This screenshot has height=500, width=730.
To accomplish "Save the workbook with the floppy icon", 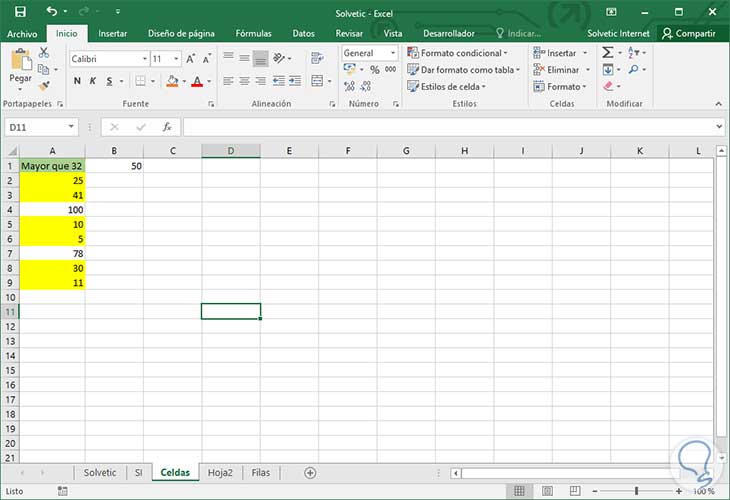I will coord(20,12).
